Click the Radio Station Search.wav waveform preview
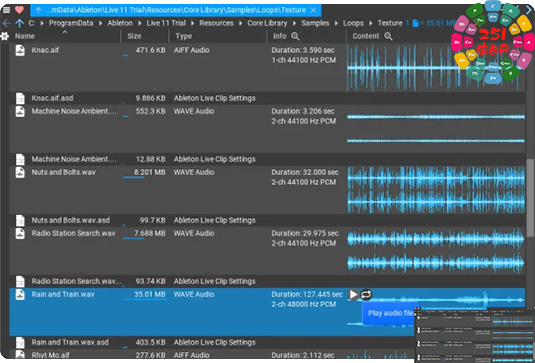Viewport: 535px width, 363px height. pos(436,251)
